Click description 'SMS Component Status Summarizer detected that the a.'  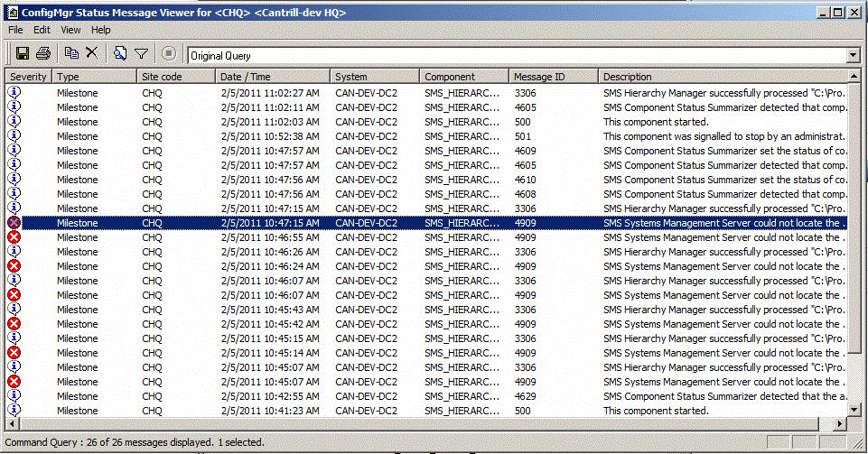(724, 396)
